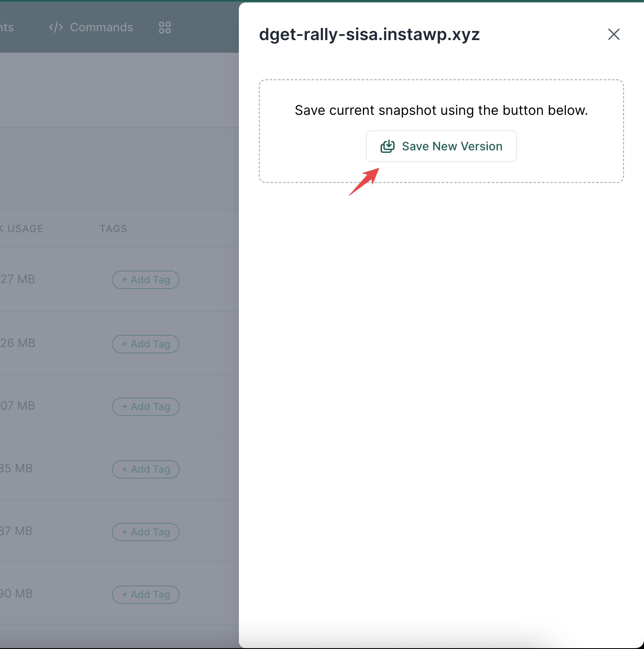Click the USAGE column header
Viewport: 644px width, 649px height.
(x=22, y=229)
